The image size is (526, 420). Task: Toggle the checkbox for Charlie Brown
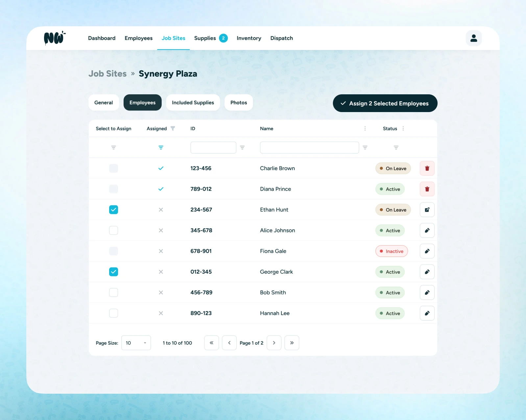113,168
